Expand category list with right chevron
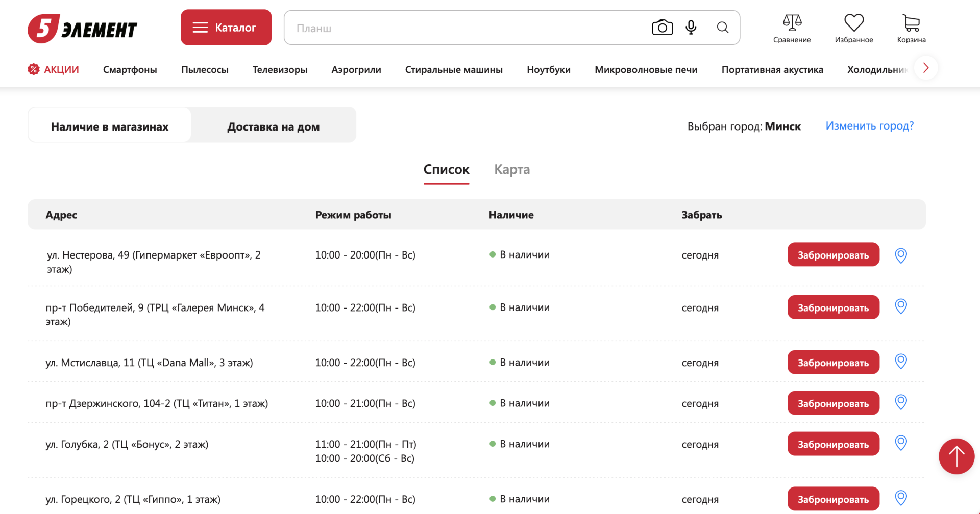 tap(925, 68)
